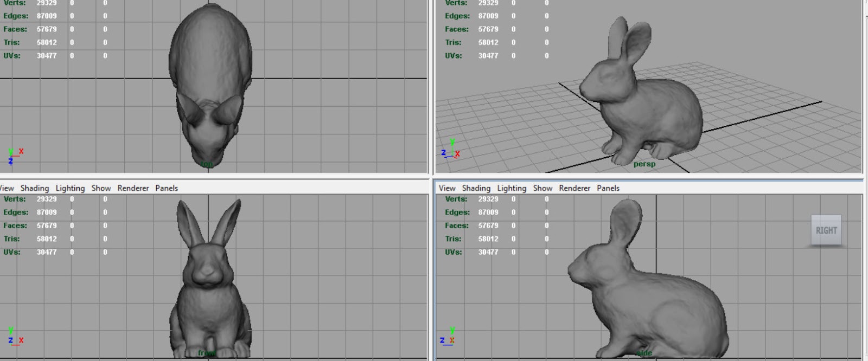Open the Shading menu in the side view panel
The height and width of the screenshot is (361, 868).
pos(476,188)
